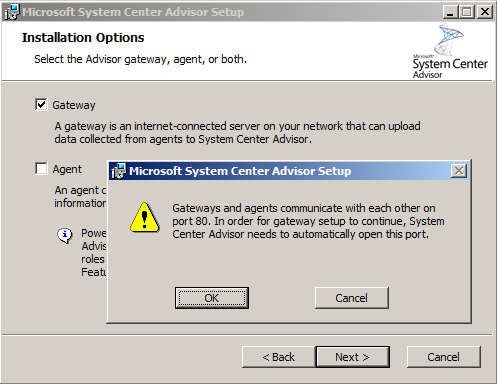Cancel the port 80 warning dialog

tap(352, 298)
